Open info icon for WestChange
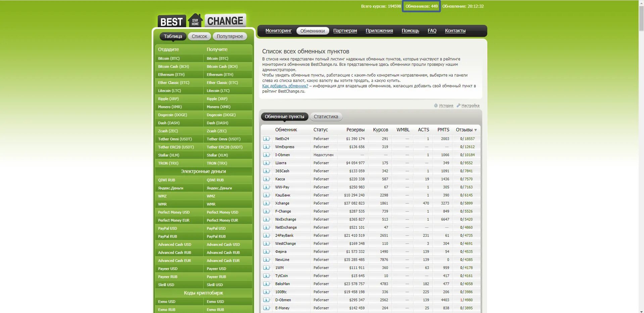 pos(266,243)
